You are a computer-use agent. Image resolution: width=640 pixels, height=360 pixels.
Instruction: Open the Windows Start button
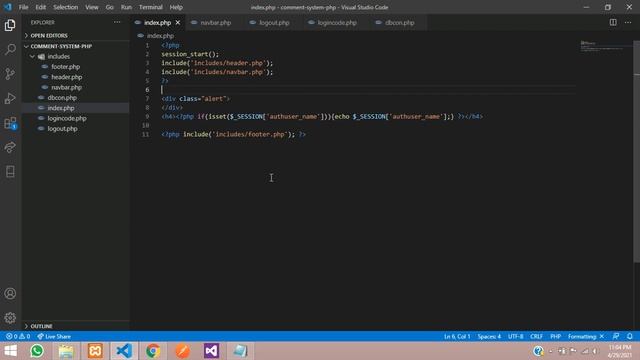click(x=10, y=351)
